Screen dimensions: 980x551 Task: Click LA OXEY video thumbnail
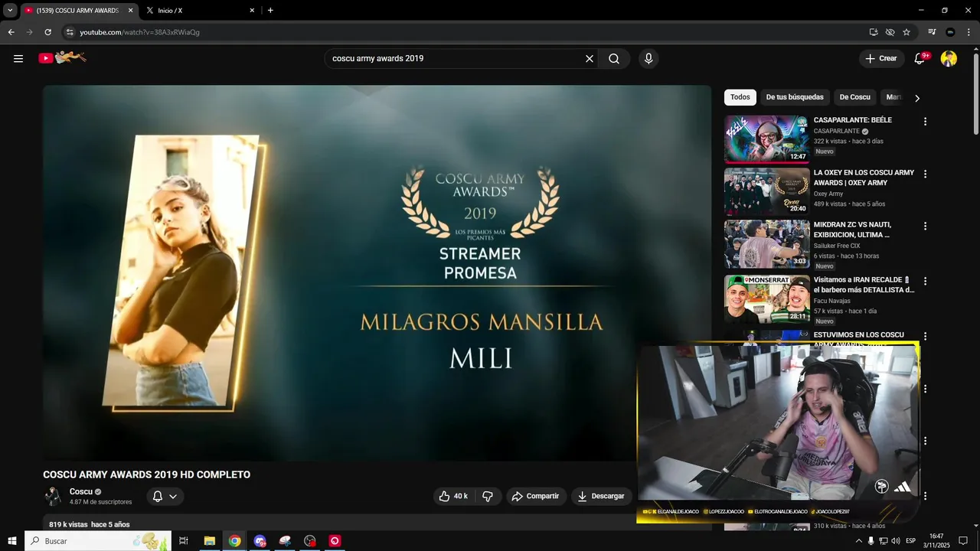click(x=766, y=191)
